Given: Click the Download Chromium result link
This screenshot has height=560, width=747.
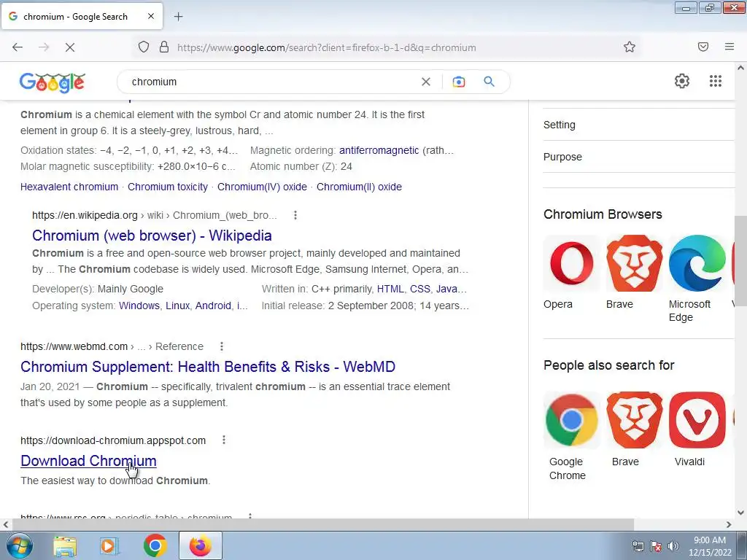Looking at the screenshot, I should (x=88, y=461).
